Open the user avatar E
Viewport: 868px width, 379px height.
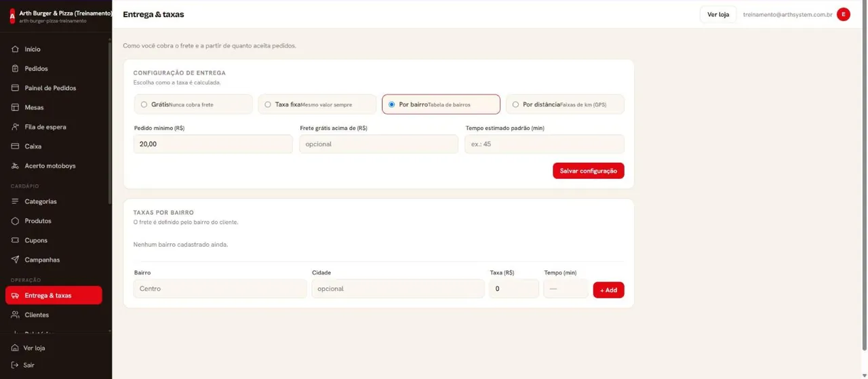pos(844,14)
